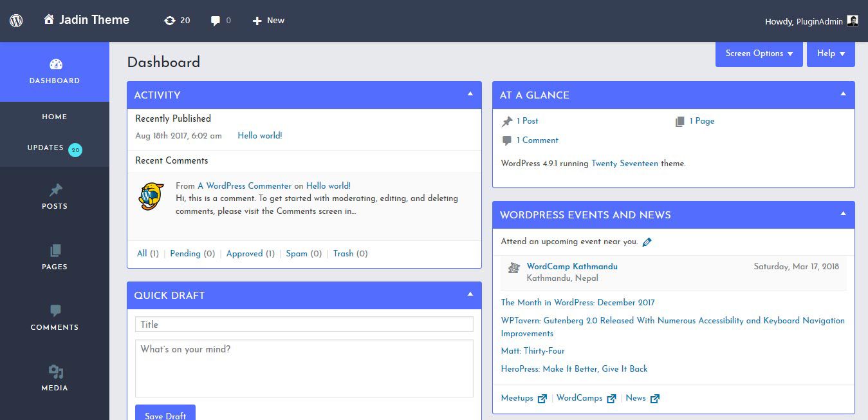Image resolution: width=868 pixels, height=420 pixels.
Task: Open the 1 Comment link
Action: click(x=537, y=140)
